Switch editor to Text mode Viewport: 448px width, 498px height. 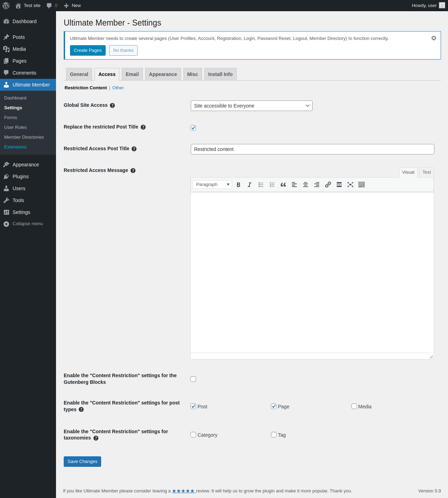427,172
